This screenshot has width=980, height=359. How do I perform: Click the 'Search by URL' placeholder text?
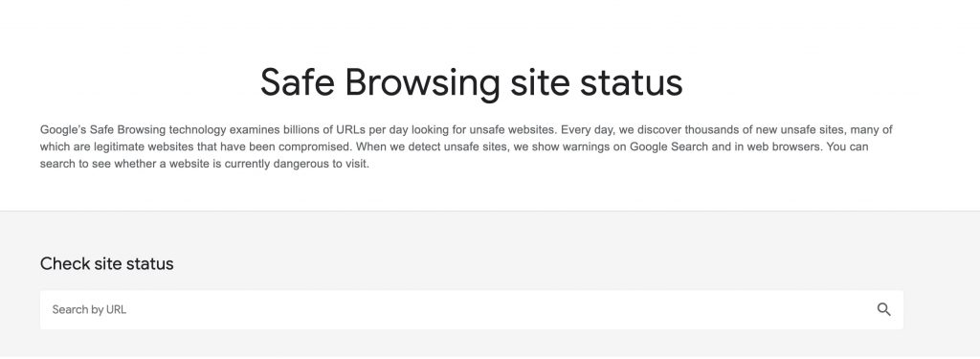coord(89,309)
